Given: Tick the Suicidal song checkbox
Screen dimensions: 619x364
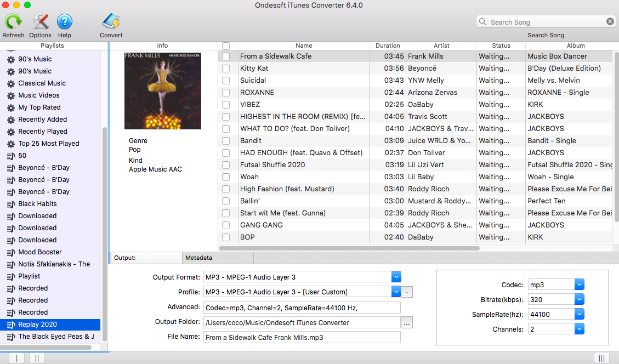Looking at the screenshot, I should click(x=226, y=81).
